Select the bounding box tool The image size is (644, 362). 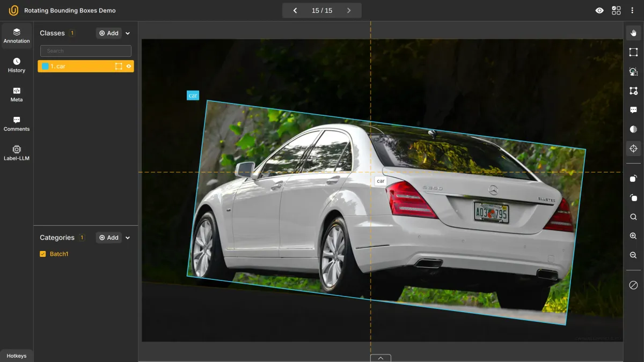point(633,52)
